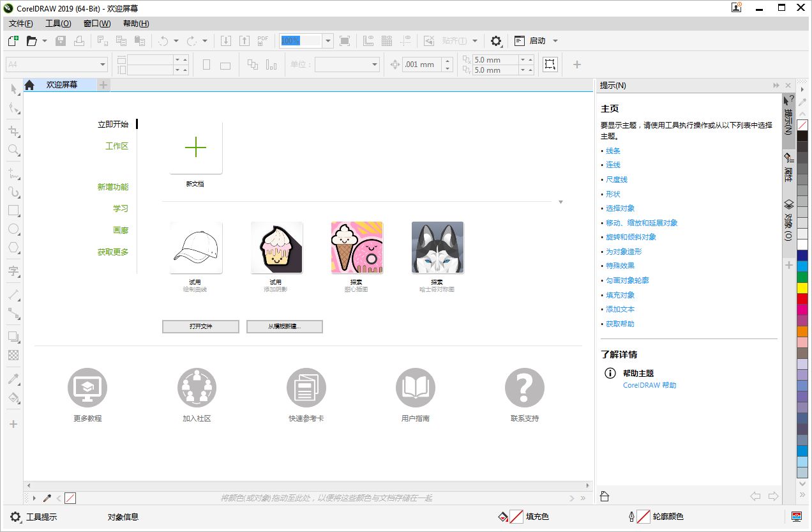Open the zoom level dropdown
Viewport: 812px width, 532px height.
(327, 40)
